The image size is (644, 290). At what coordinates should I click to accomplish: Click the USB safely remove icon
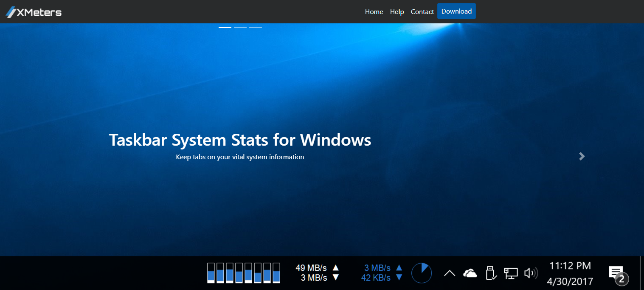point(491,273)
